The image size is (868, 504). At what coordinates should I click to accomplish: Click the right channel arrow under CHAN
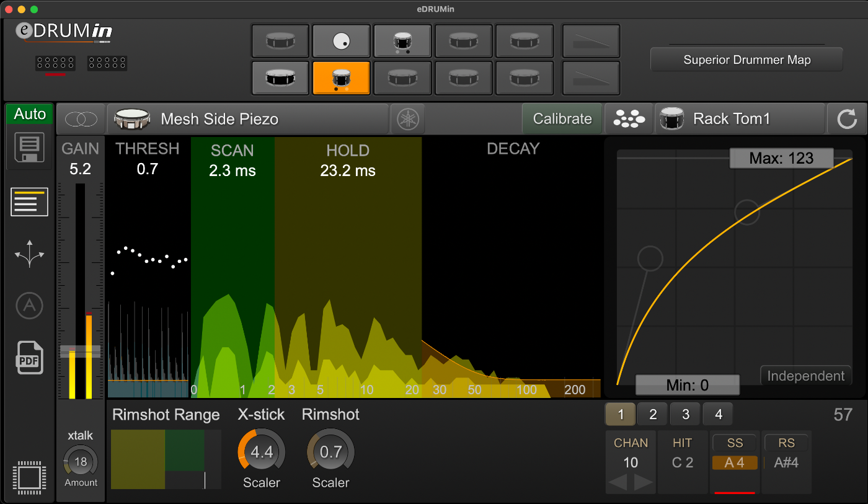coord(643,483)
